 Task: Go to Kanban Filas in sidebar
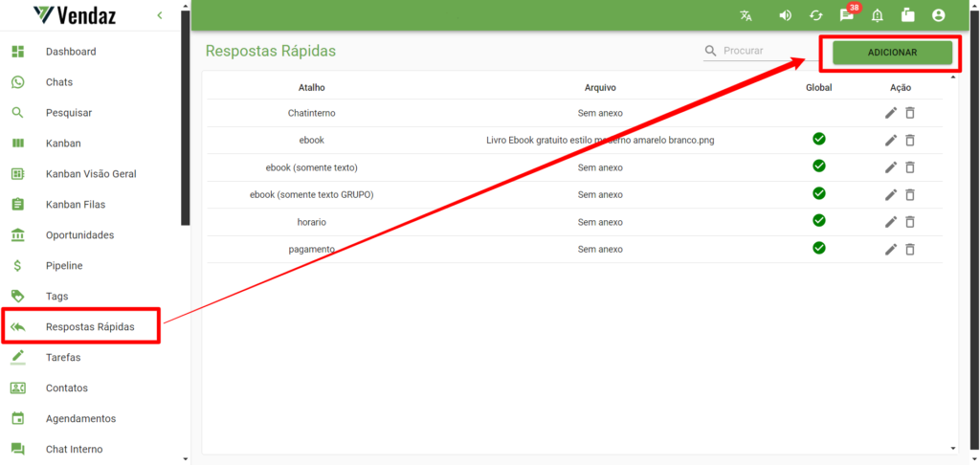(75, 205)
